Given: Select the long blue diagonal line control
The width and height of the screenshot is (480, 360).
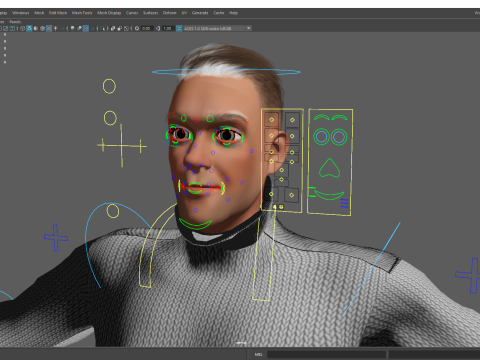Looking at the screenshot, I should [371, 269].
